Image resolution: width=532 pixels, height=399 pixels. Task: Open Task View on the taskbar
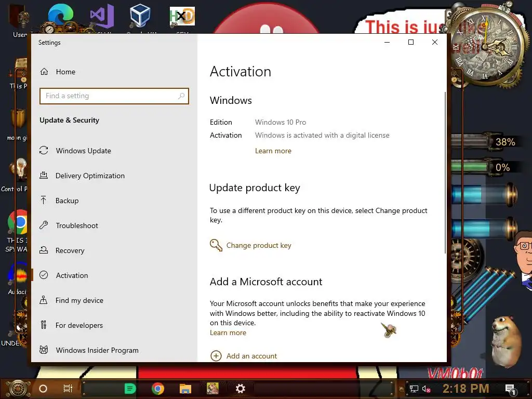pos(68,389)
